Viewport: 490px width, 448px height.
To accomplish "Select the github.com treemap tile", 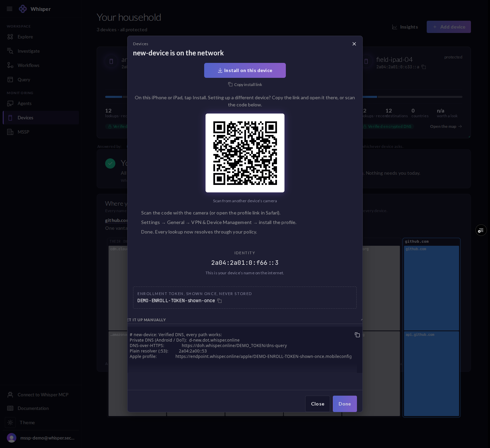I will click(431, 288).
